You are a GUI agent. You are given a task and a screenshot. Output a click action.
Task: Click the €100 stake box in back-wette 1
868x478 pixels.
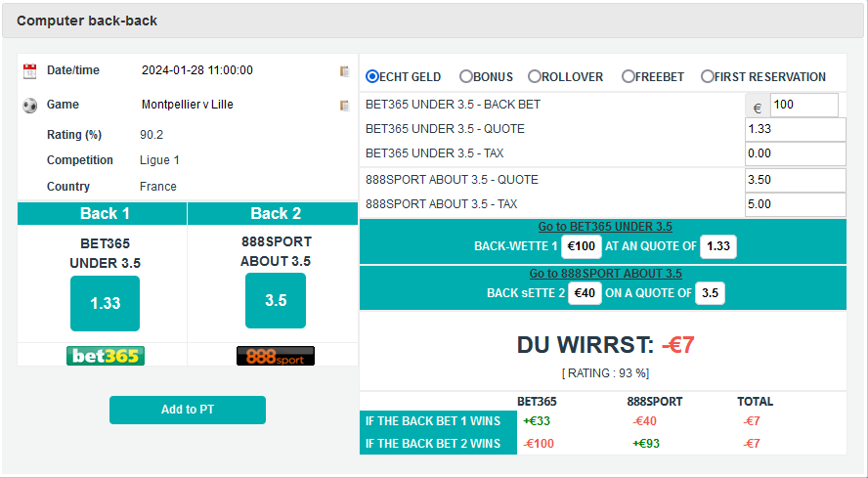click(x=582, y=246)
